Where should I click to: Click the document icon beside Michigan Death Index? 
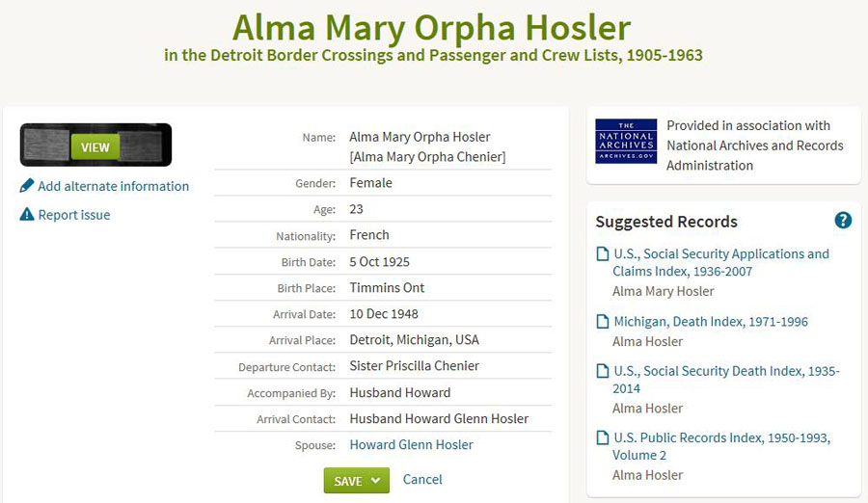(x=603, y=322)
